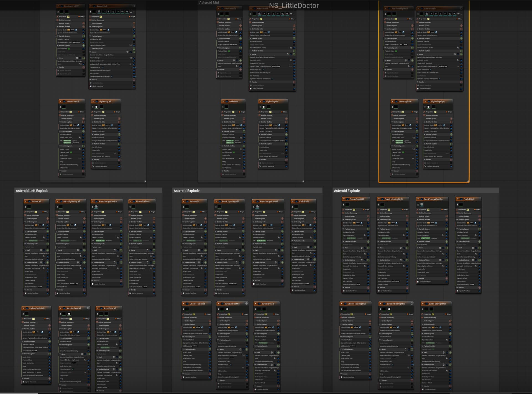Viewport: 532px width, 394px height.
Task: Add Stage to SeekerLeft001 emitter
Action: pyautogui.click(x=81, y=112)
